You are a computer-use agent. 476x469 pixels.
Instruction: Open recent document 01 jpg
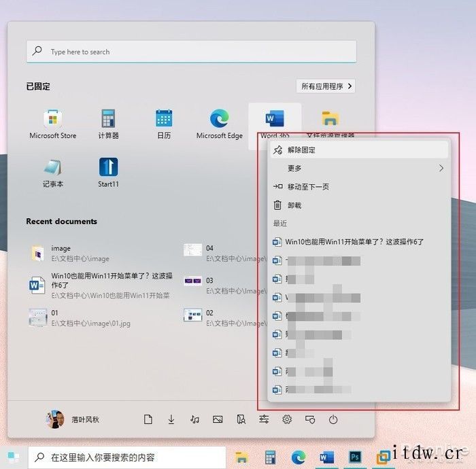point(80,317)
